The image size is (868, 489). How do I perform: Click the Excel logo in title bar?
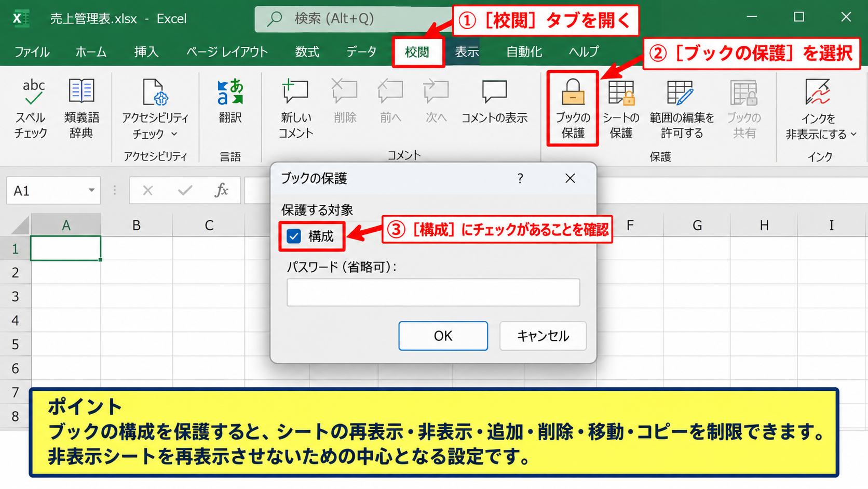pyautogui.click(x=21, y=19)
